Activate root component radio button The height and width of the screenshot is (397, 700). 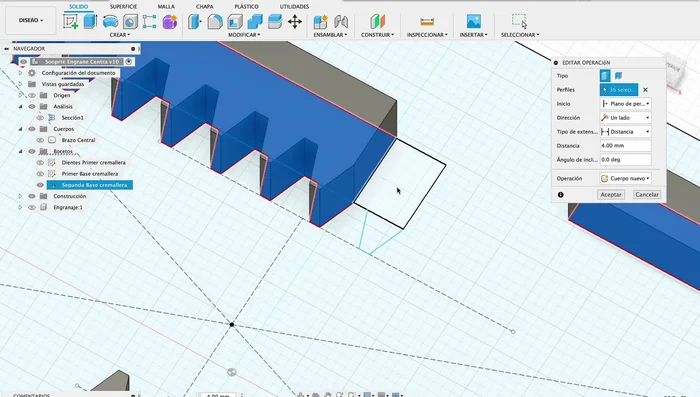point(129,62)
